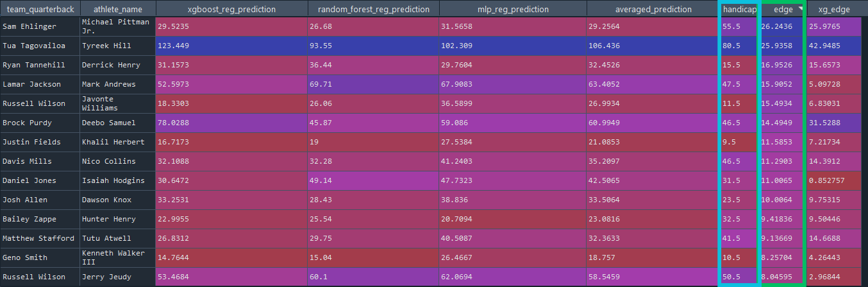The height and width of the screenshot is (287, 868).
Task: Select athlete Nico Collins
Action: [x=117, y=162]
